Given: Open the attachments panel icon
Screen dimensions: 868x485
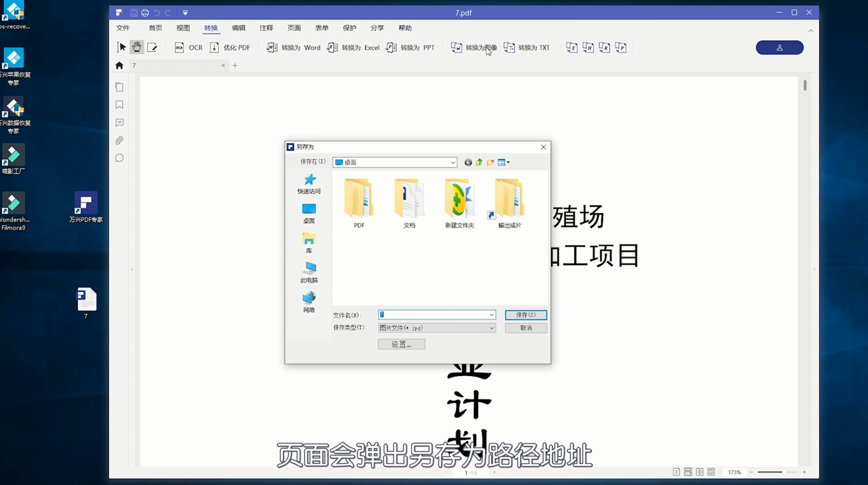Looking at the screenshot, I should coord(119,140).
